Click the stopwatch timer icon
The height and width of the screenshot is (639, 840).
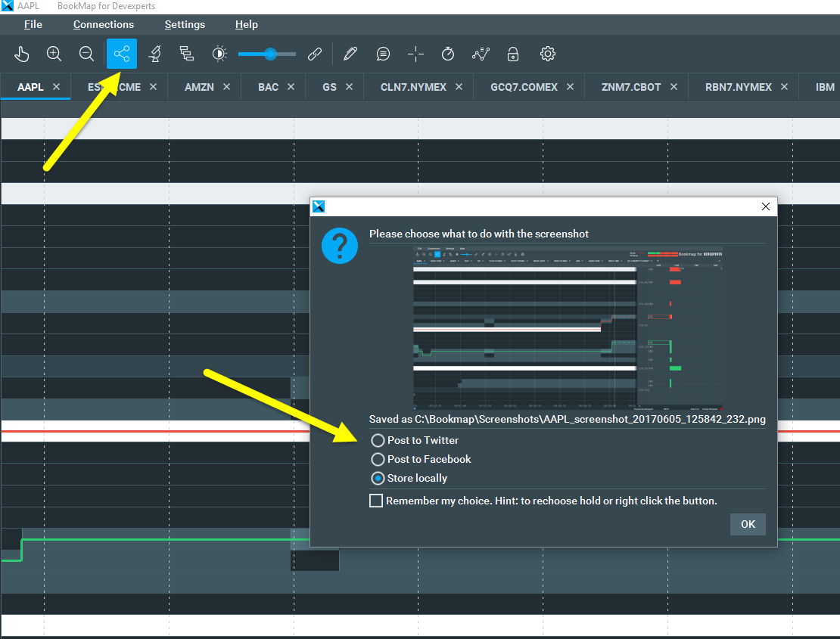click(448, 54)
